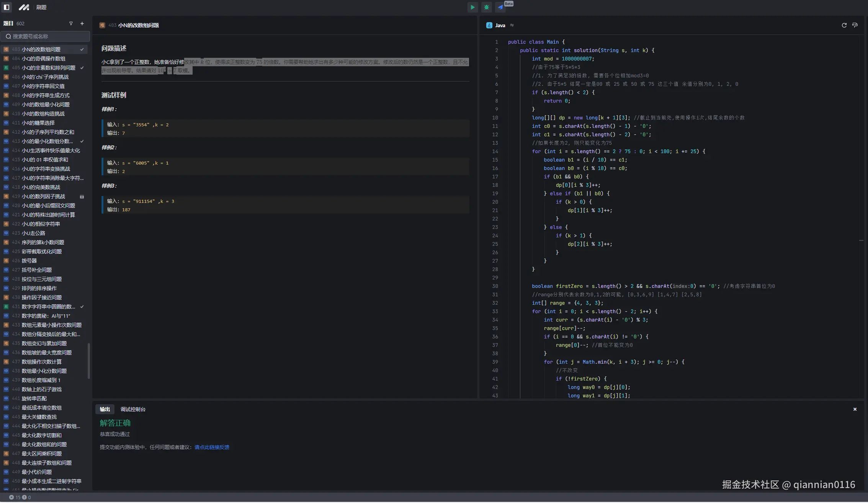This screenshot has width=868, height=503.
Task: Open problem 404 小Q的奇偶操作数组
Action: click(43, 59)
